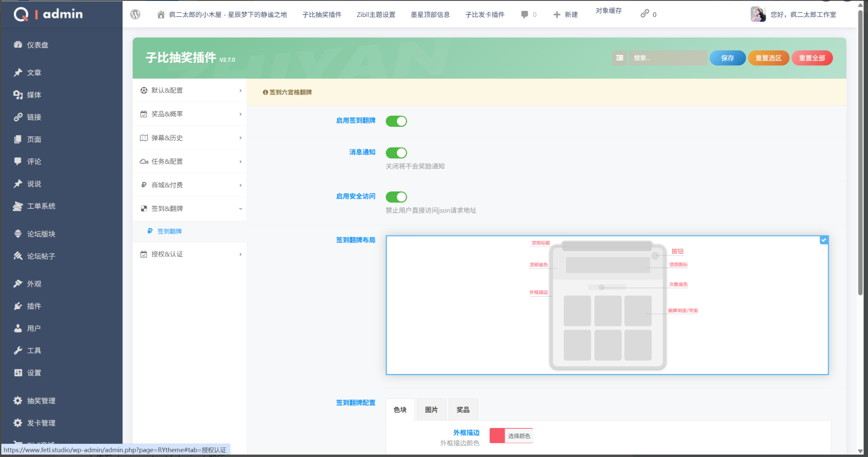This screenshot has width=868, height=457.
Task: Click the 发卡管理 gear icon
Action: 18,423
